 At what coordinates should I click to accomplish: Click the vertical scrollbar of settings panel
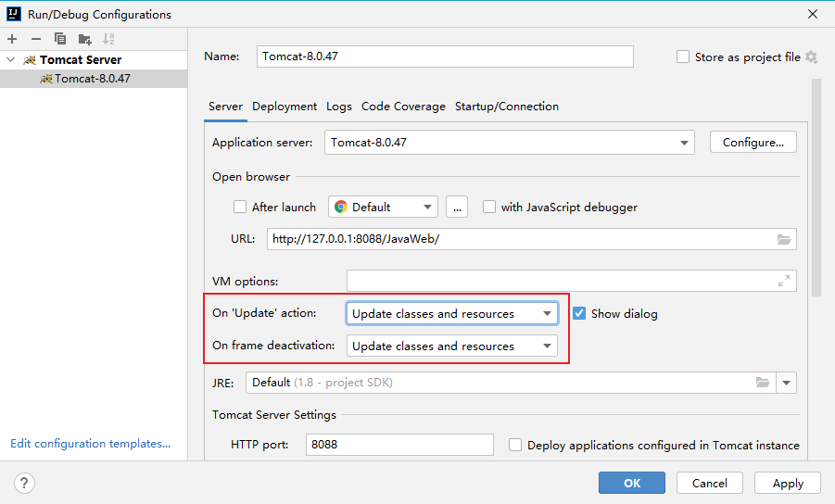[816, 187]
